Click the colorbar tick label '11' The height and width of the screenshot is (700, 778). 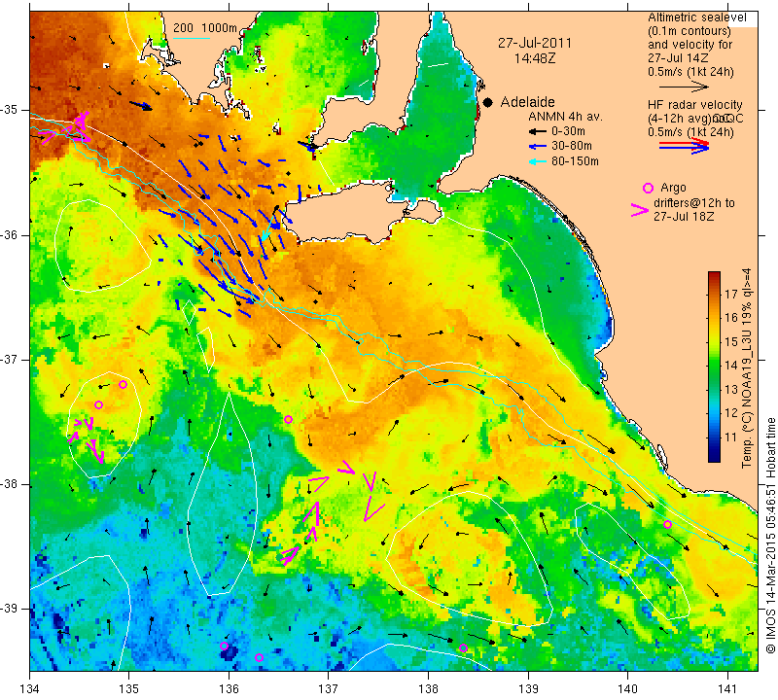coord(731,437)
